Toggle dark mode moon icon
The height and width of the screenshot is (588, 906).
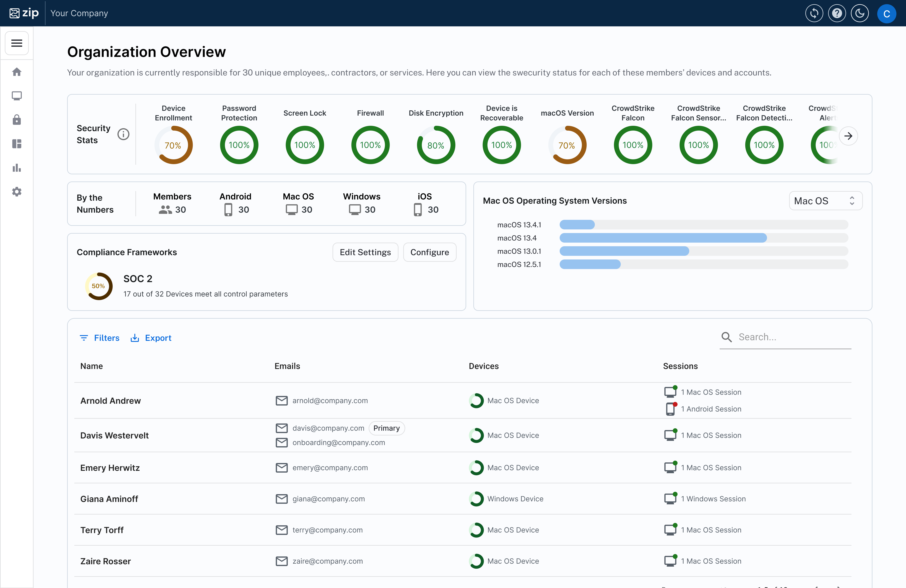(859, 13)
